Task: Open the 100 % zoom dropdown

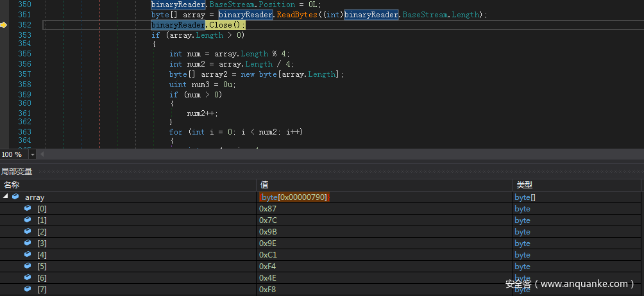Action: click(33, 154)
